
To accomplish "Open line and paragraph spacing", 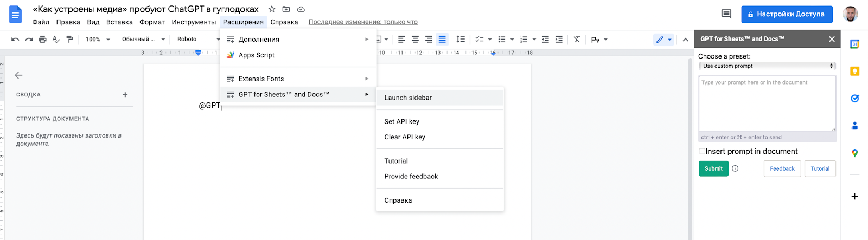I will click(461, 40).
